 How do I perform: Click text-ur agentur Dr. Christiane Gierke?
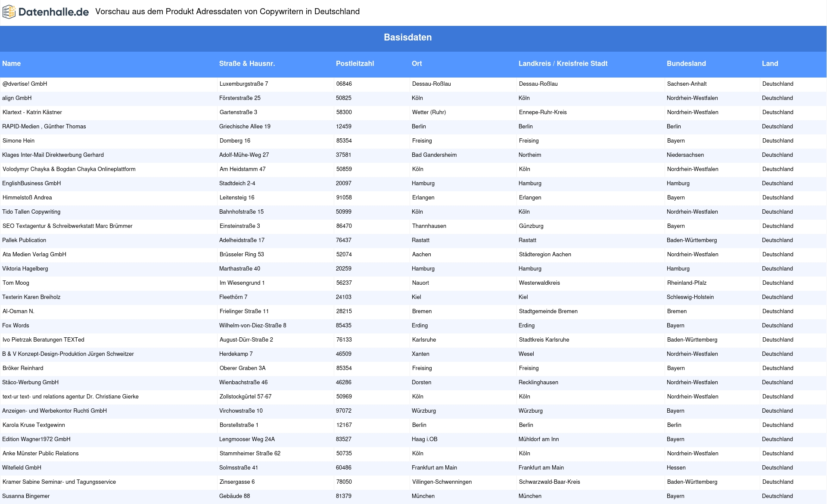pos(71,397)
